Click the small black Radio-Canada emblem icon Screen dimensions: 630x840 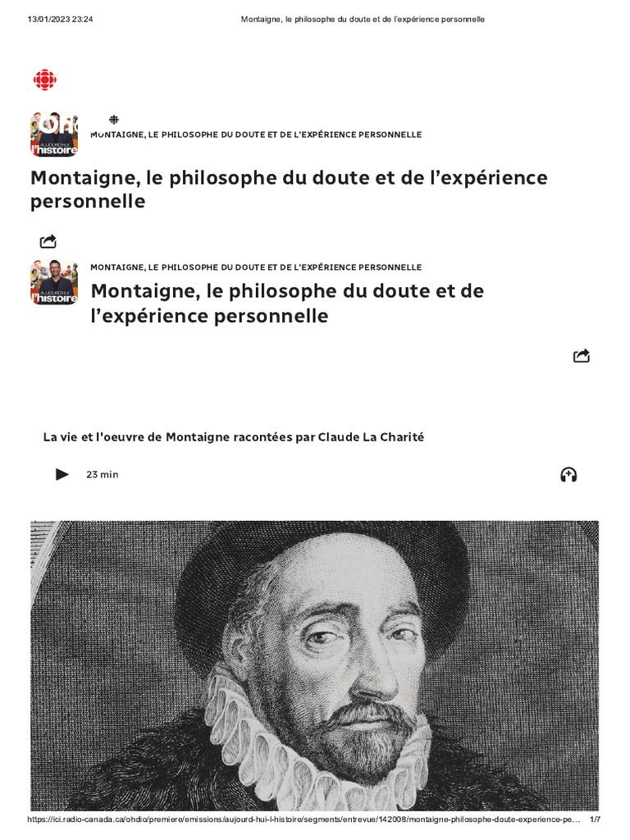point(113,120)
